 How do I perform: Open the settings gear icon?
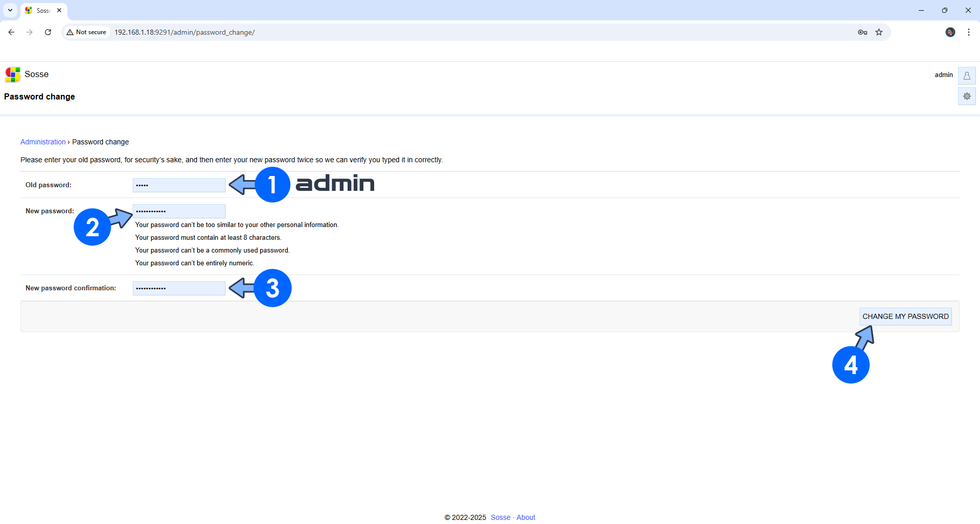[x=966, y=96]
